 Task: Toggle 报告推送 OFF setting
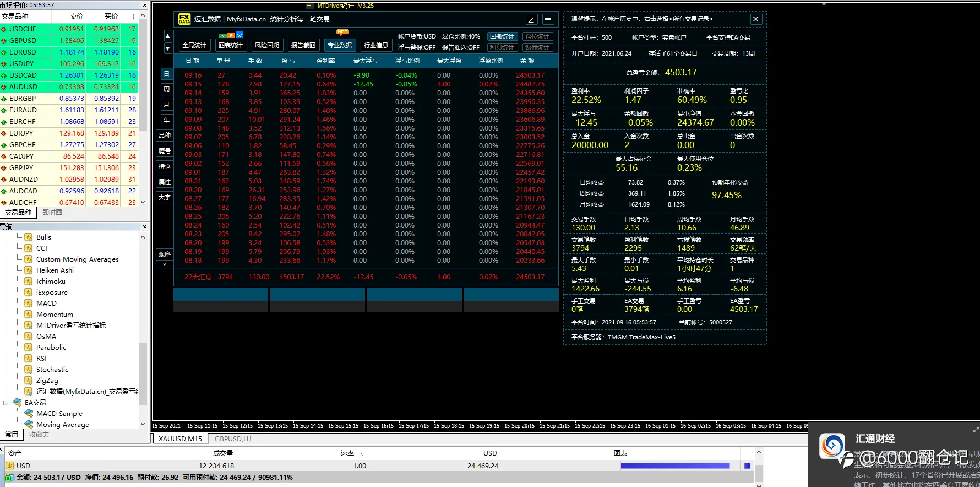461,48
